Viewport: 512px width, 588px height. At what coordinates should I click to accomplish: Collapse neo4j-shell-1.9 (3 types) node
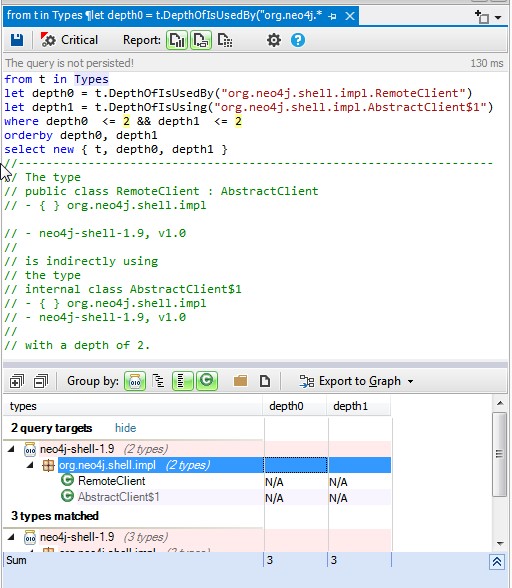(x=11, y=537)
